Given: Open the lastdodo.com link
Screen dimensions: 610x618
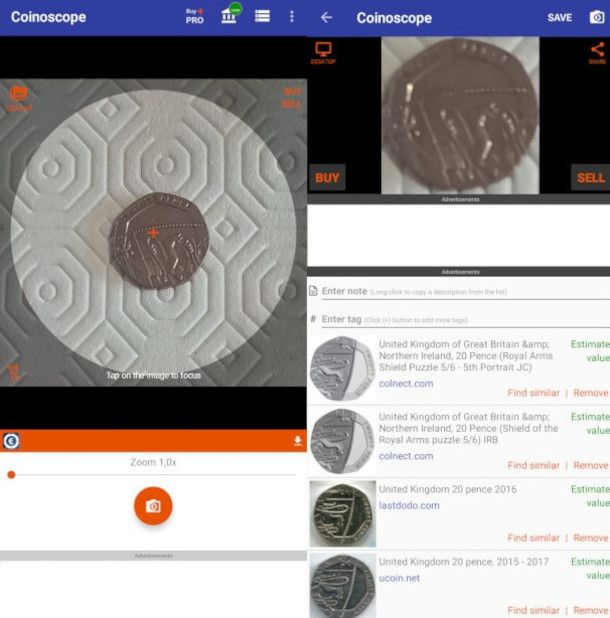Looking at the screenshot, I should point(409,505).
